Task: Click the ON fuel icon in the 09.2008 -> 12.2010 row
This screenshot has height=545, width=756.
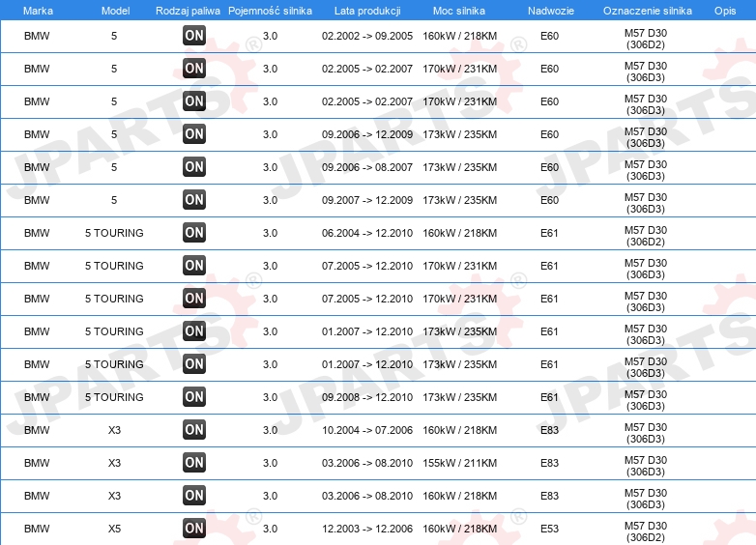Action: tap(194, 396)
